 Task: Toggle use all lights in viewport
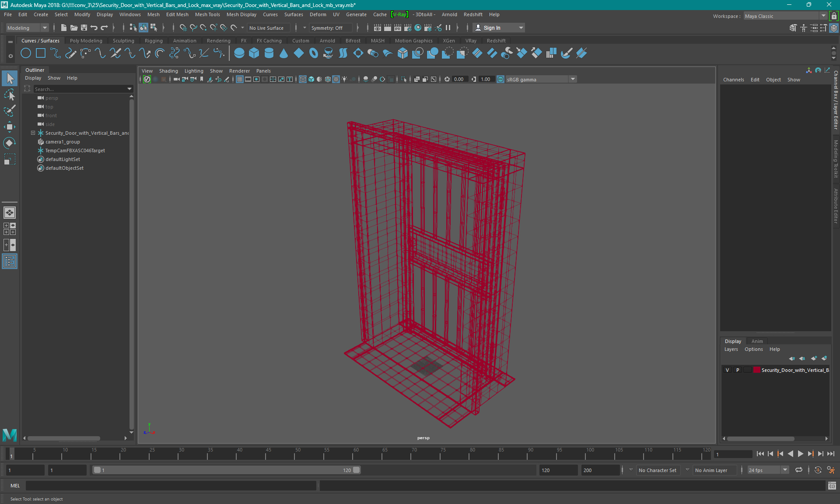tap(344, 79)
